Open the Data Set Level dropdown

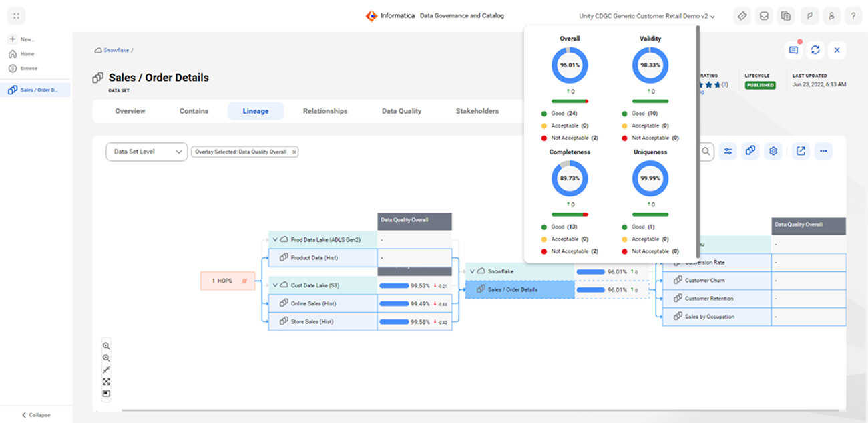click(146, 152)
